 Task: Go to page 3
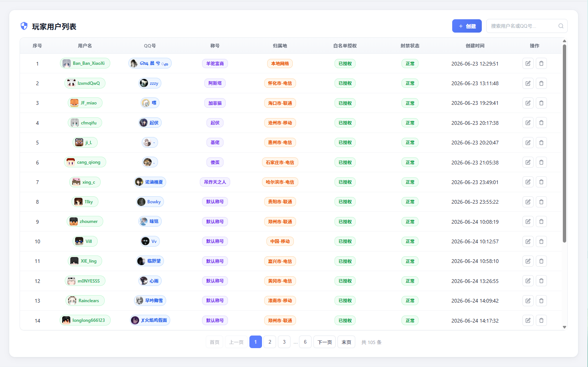(284, 342)
